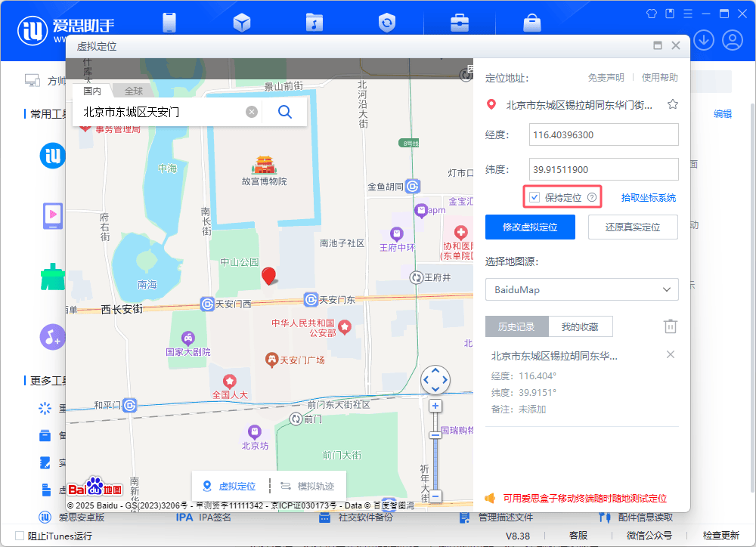Open the 使用帮助 link

tap(658, 77)
